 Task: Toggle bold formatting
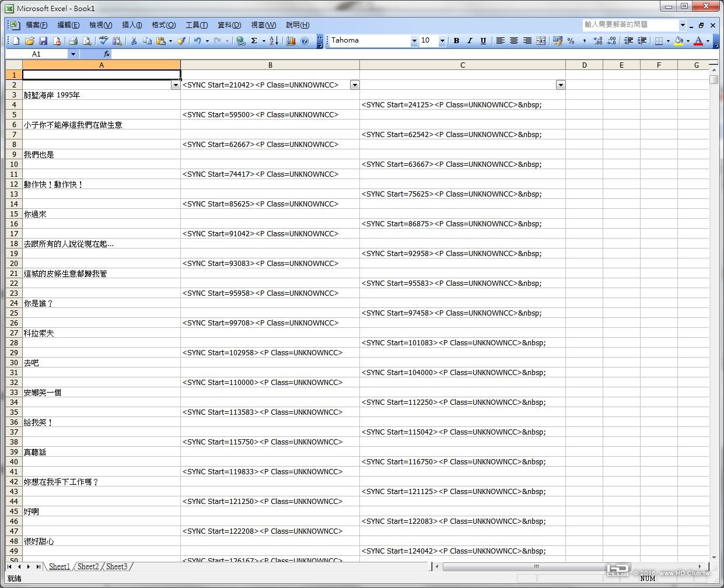tap(456, 41)
